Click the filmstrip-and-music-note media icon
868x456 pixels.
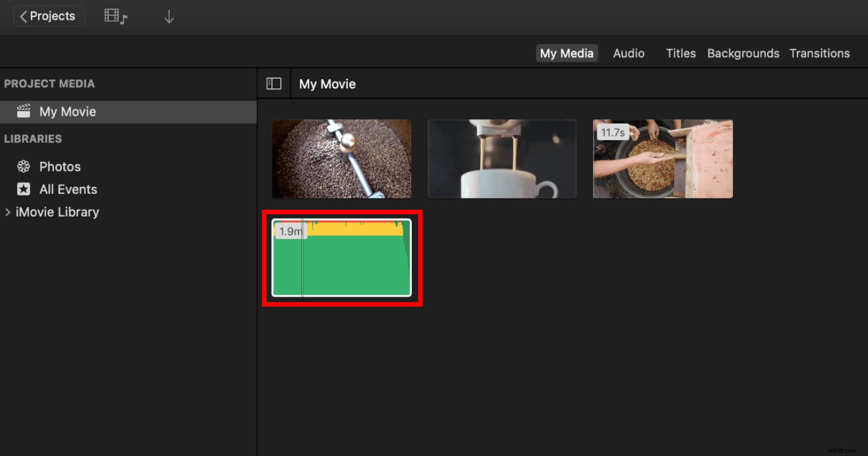coord(116,16)
